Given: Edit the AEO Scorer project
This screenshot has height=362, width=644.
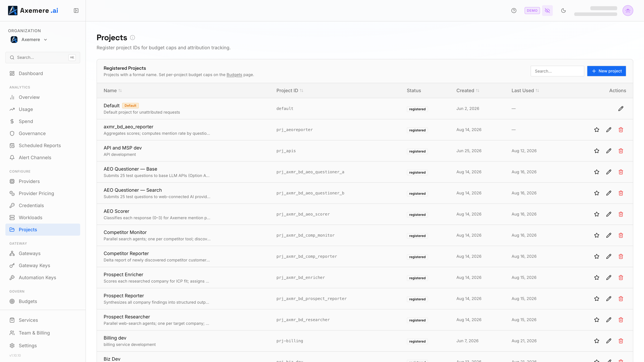Looking at the screenshot, I should (609, 214).
